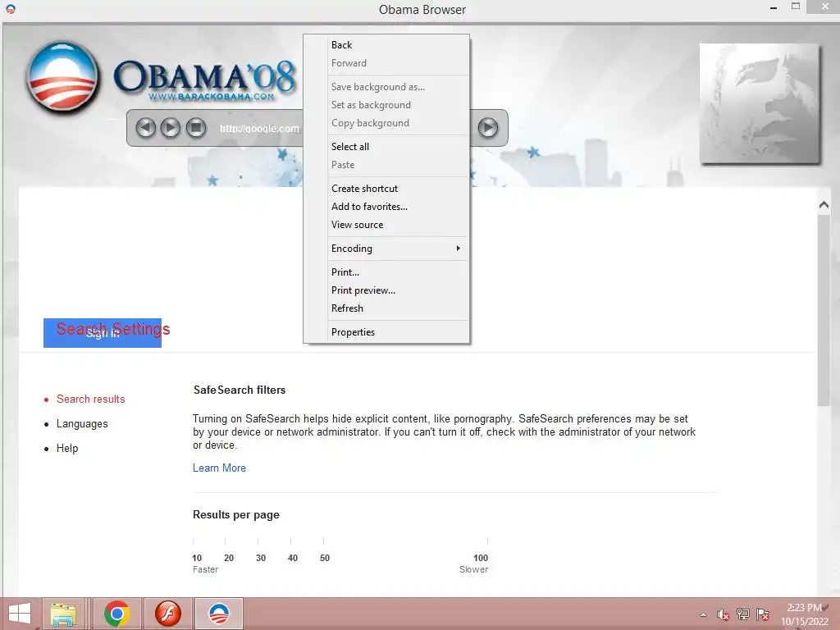The height and width of the screenshot is (630, 840).
Task: Click the vertical scrollbar thumb
Action: click(x=824, y=310)
